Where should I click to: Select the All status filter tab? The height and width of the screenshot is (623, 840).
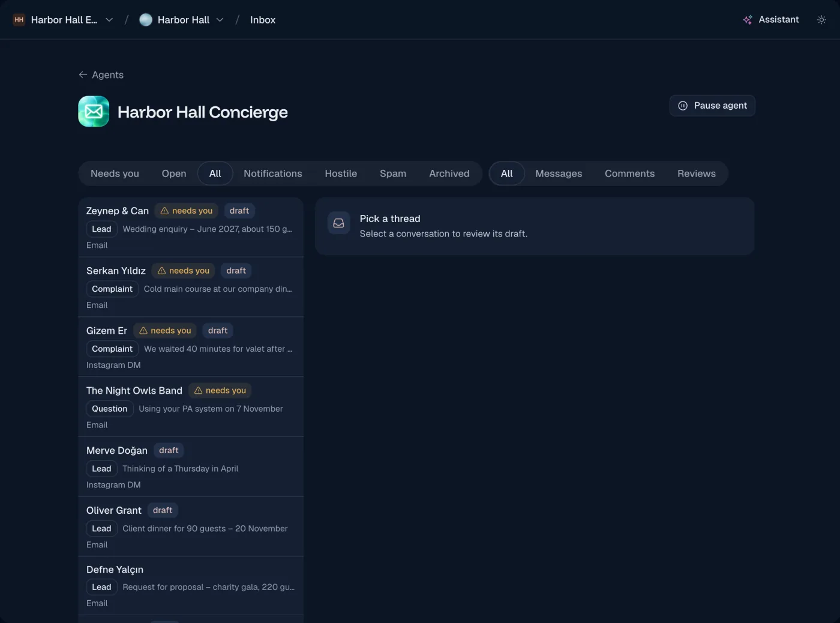click(215, 173)
